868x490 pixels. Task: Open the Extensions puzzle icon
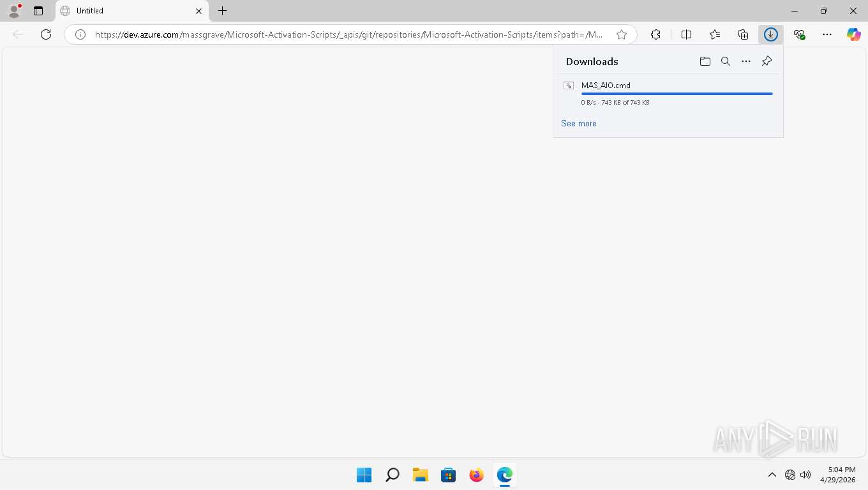pyautogui.click(x=655, y=34)
